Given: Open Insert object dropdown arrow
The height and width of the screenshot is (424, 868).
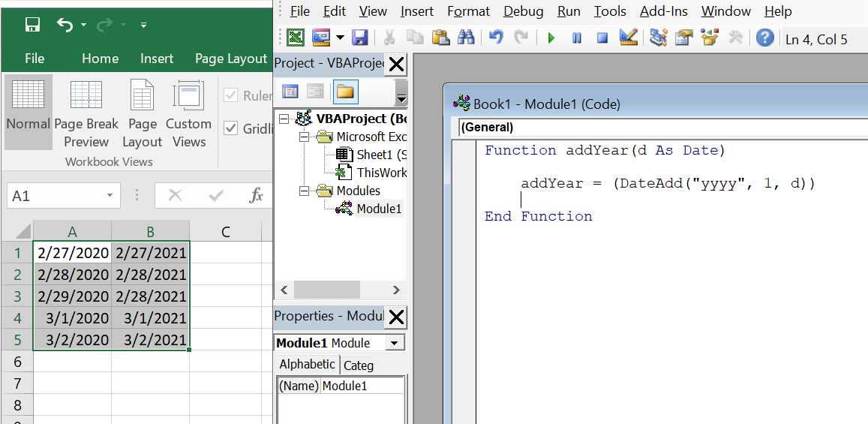Looking at the screenshot, I should [x=340, y=38].
